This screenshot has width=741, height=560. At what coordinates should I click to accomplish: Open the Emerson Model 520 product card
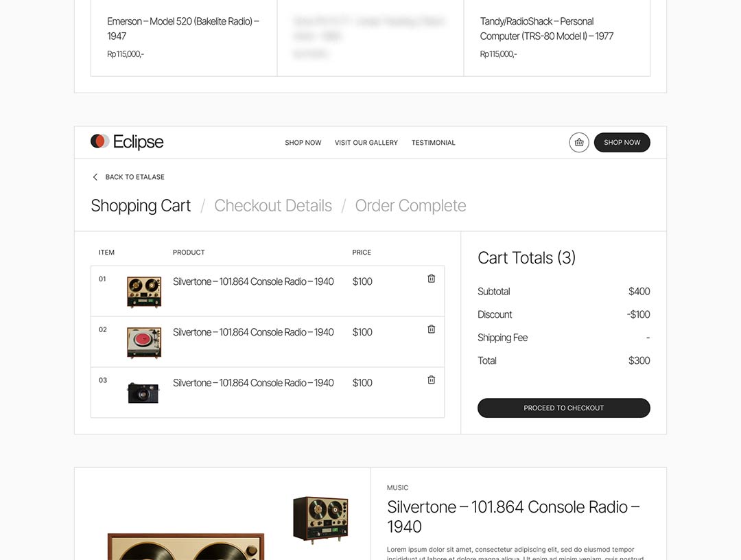(183, 29)
